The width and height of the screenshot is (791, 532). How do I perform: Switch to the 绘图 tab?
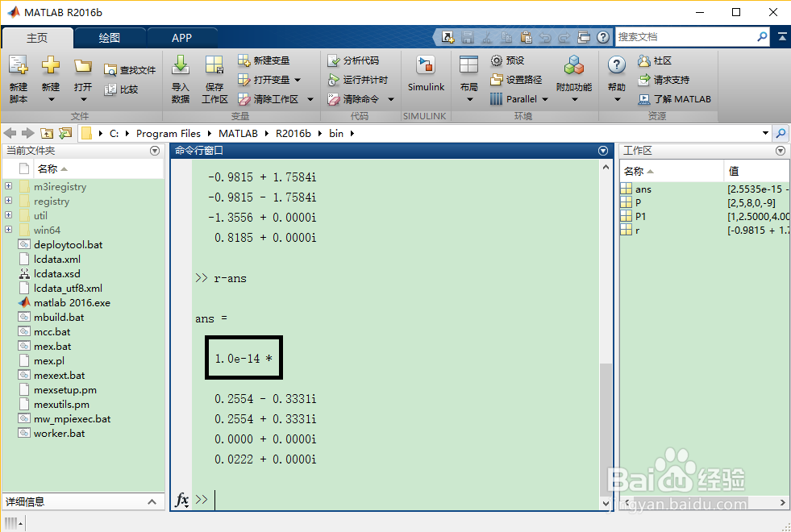click(x=110, y=38)
